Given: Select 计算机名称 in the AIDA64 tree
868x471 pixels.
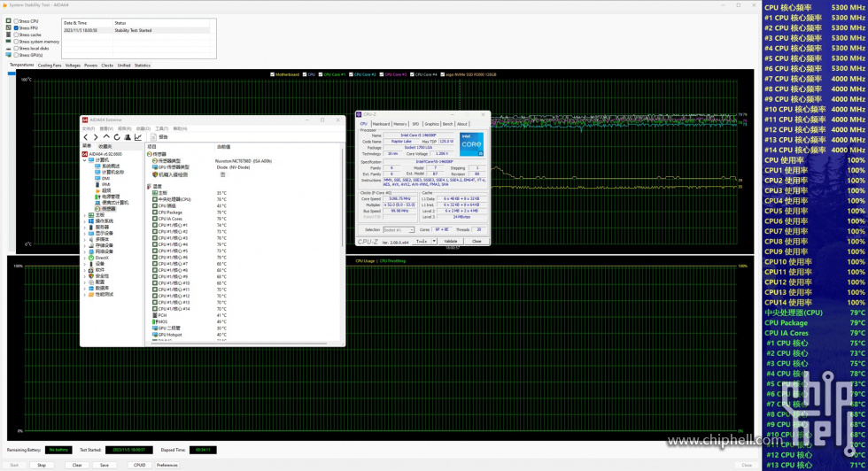Looking at the screenshot, I should coord(110,172).
